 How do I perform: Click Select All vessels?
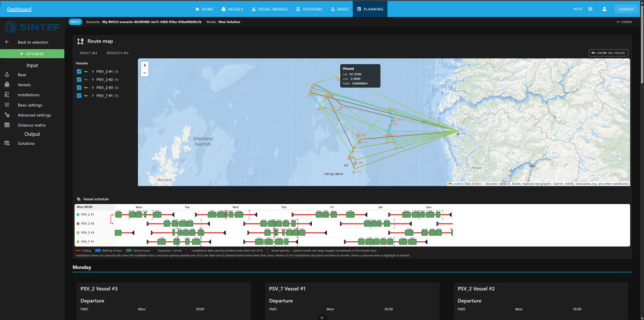click(89, 53)
